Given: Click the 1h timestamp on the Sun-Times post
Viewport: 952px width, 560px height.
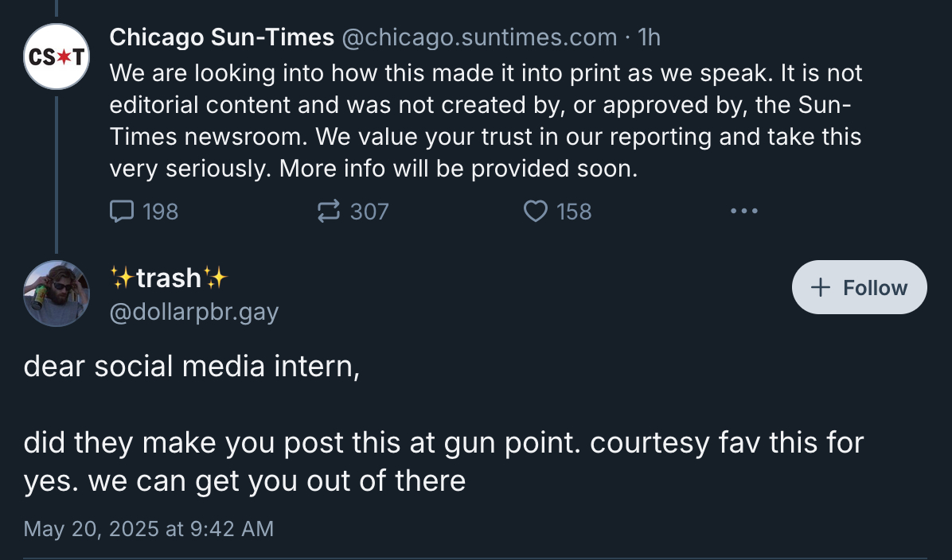Looking at the screenshot, I should click(x=650, y=37).
